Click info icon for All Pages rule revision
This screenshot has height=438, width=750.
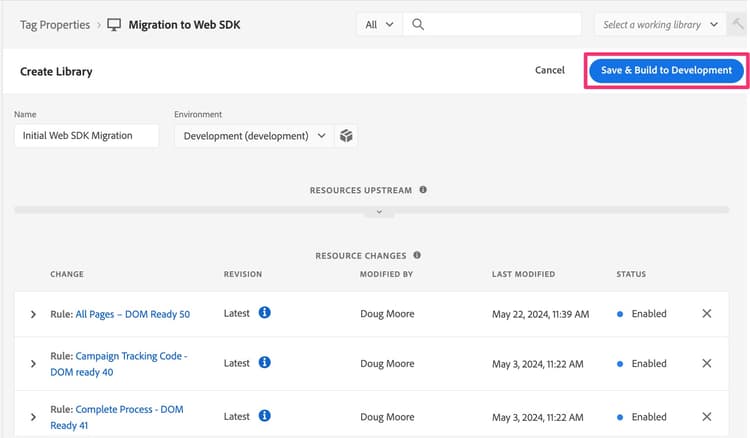click(265, 313)
